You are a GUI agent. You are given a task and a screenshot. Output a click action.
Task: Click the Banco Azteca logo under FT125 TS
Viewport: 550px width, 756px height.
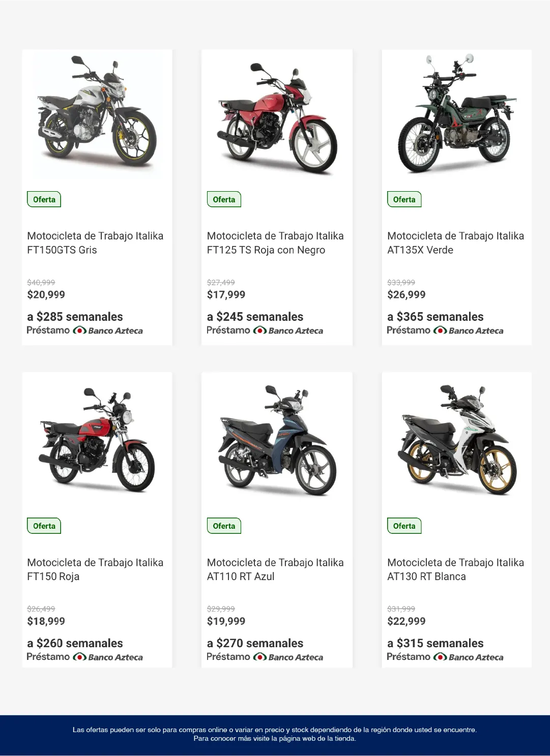click(x=288, y=330)
